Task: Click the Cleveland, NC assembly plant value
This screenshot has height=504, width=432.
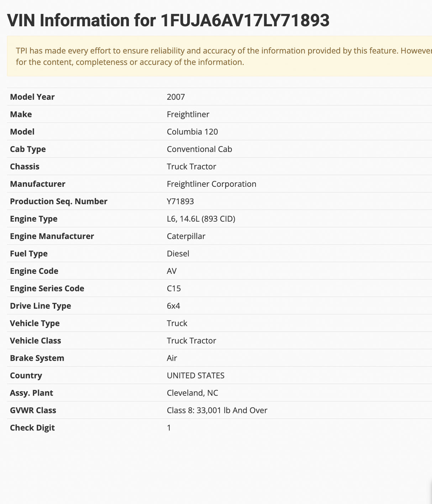Action: click(x=192, y=393)
